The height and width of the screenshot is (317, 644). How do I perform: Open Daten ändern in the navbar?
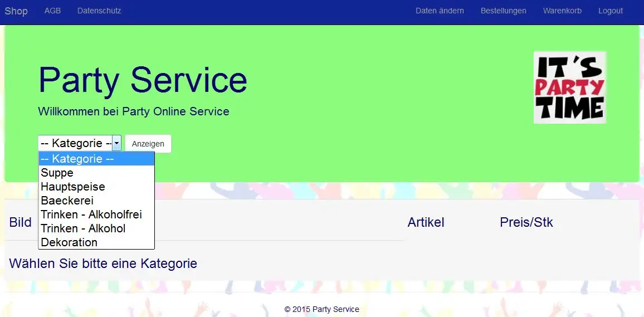[440, 11]
